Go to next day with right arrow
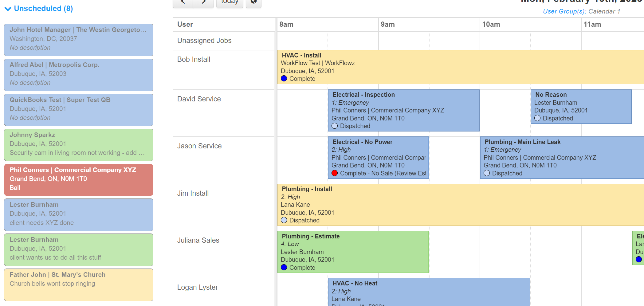Image resolution: width=644 pixels, height=306 pixels. [x=203, y=2]
